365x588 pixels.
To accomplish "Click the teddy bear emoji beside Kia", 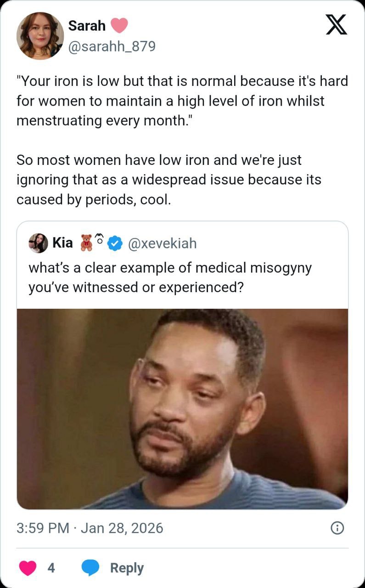I will click(x=86, y=243).
